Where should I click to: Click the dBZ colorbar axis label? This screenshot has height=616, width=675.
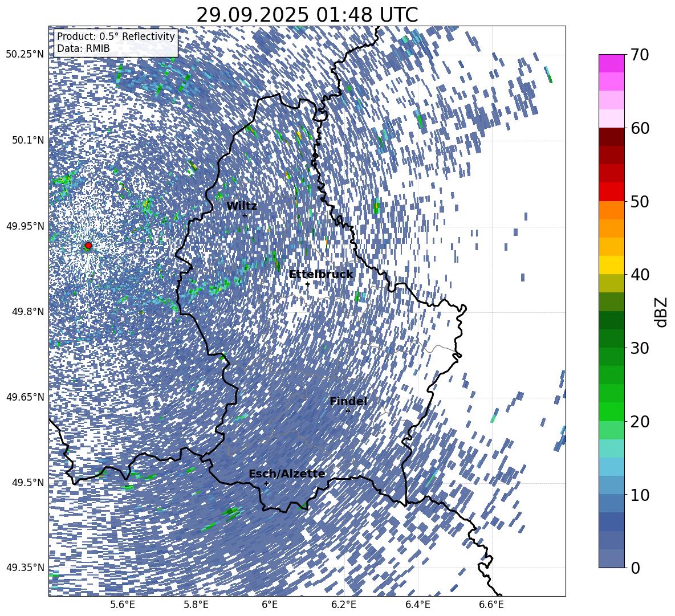(x=662, y=312)
